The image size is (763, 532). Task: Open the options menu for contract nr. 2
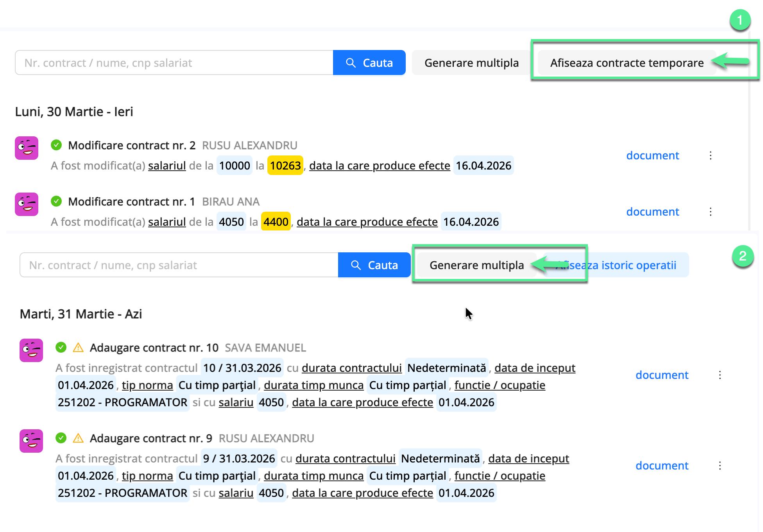tap(711, 155)
